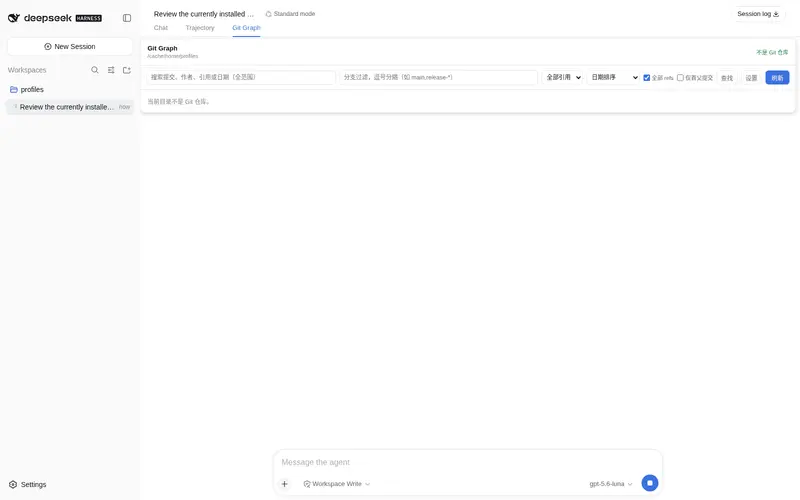Collapse the sidebar panel icon

[127, 18]
